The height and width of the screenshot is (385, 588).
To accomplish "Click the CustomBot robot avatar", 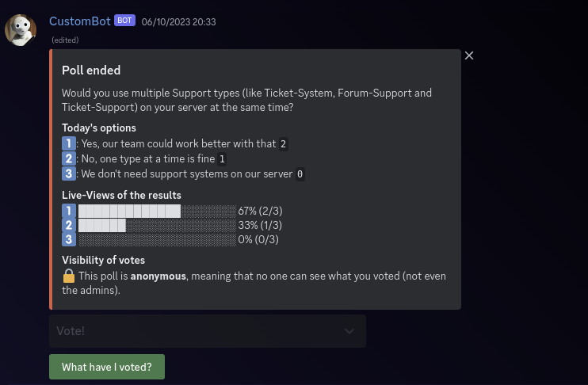I will pyautogui.click(x=21, y=29).
